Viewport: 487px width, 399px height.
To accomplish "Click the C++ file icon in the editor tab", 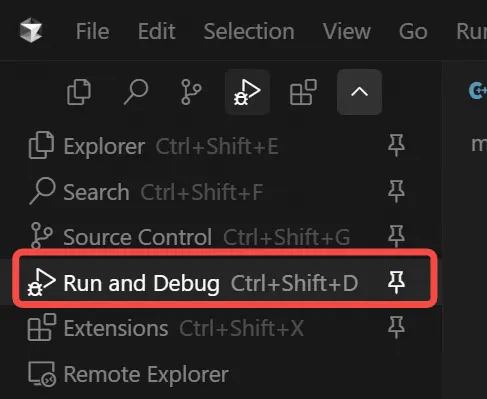I will click(478, 91).
